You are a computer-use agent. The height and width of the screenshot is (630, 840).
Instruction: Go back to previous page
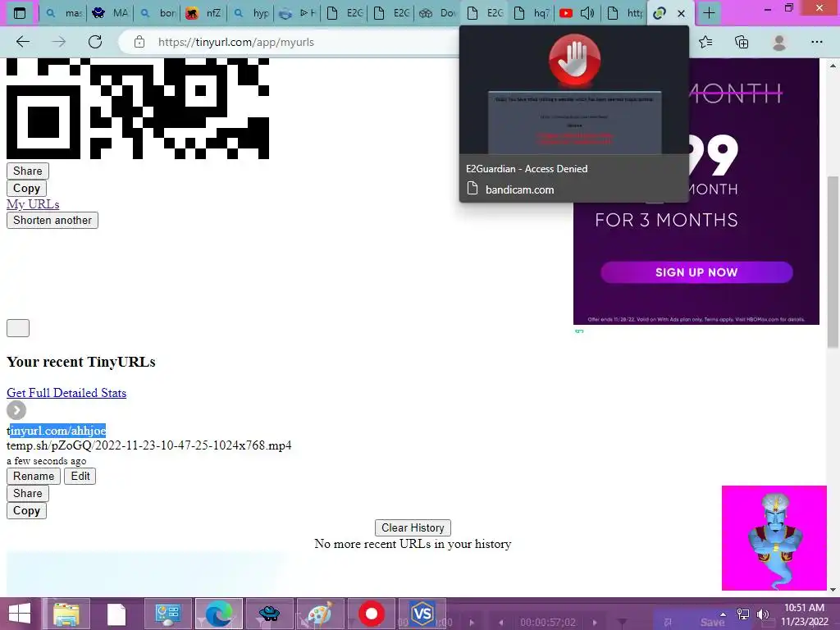point(22,42)
